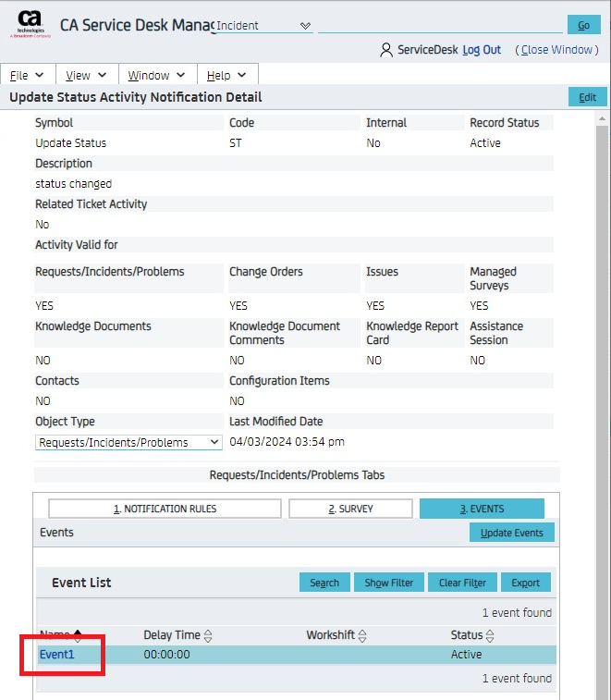Open the Help menu
This screenshot has width=611, height=700.
pyautogui.click(x=226, y=75)
